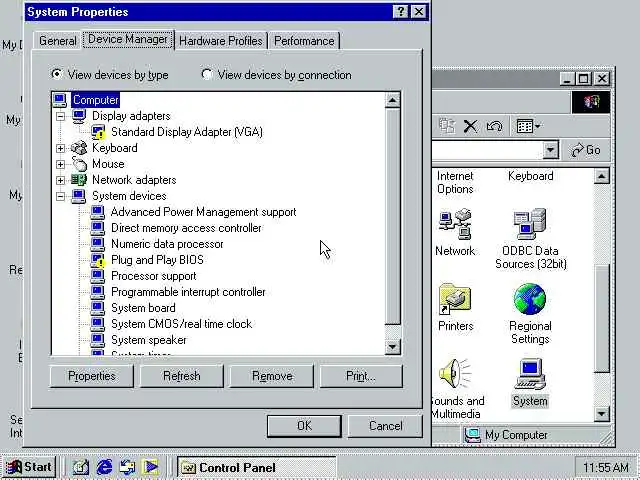This screenshot has height=480, width=640.
Task: Open the address bar dropdown arrow
Action: [550, 150]
